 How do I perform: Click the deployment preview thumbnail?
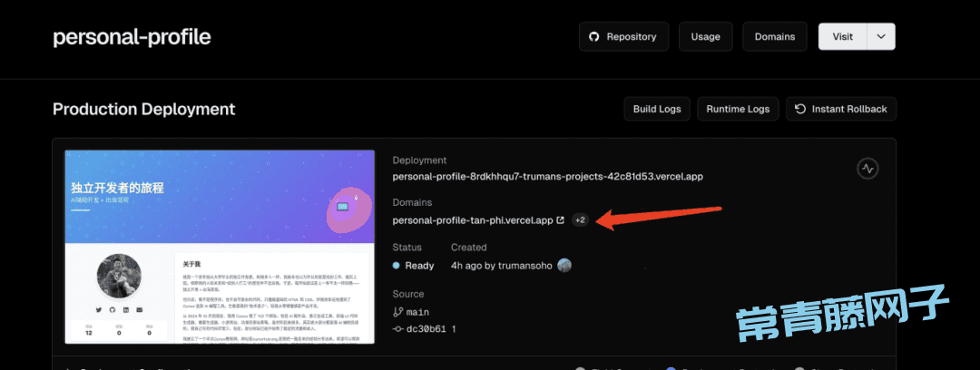pos(220,247)
